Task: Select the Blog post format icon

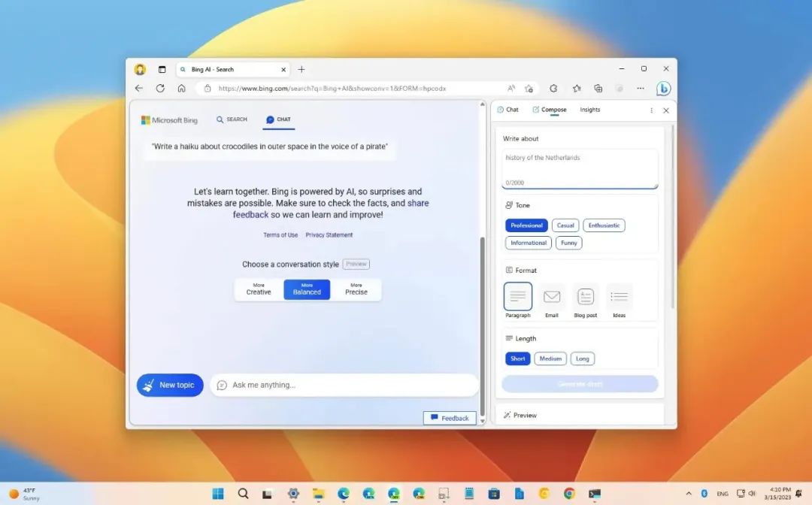Action: click(x=586, y=297)
